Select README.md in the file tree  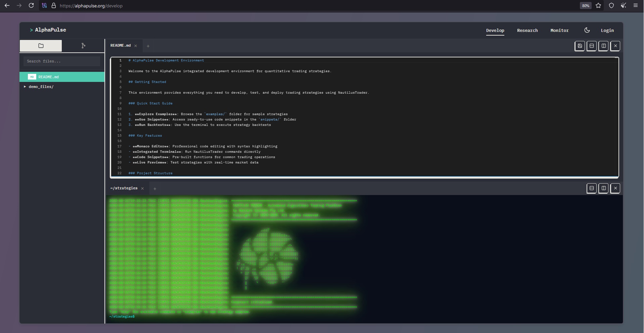[62, 77]
